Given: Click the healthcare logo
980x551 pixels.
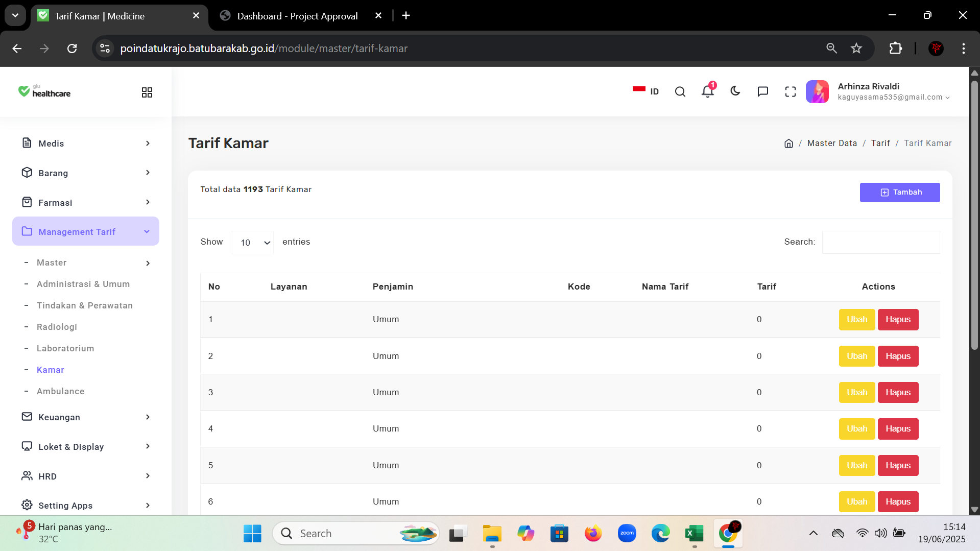Looking at the screenshot, I should pyautogui.click(x=44, y=91).
